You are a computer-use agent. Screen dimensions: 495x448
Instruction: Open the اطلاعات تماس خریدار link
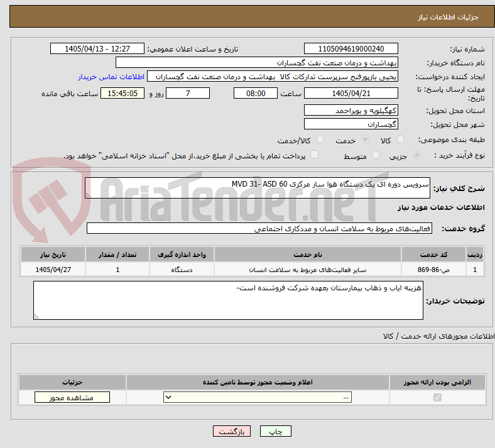[111, 77]
